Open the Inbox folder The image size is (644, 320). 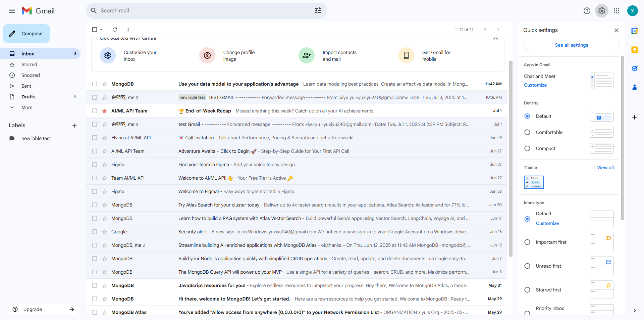tap(40, 54)
